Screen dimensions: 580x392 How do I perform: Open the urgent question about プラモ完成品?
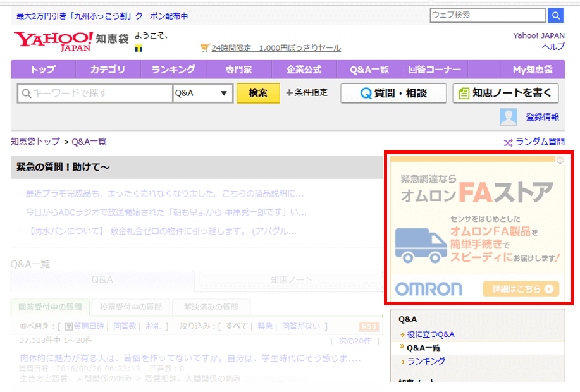point(164,193)
